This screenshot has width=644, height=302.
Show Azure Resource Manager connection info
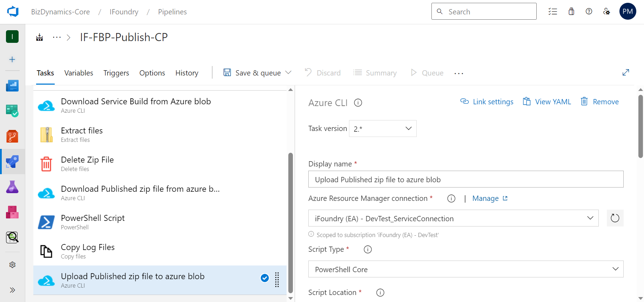pyautogui.click(x=451, y=199)
